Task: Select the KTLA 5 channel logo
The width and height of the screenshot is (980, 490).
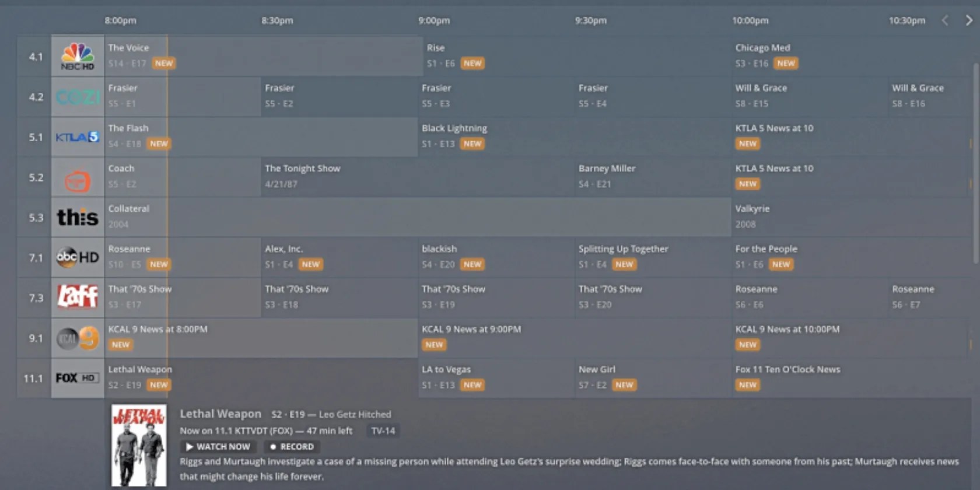Action: click(78, 137)
